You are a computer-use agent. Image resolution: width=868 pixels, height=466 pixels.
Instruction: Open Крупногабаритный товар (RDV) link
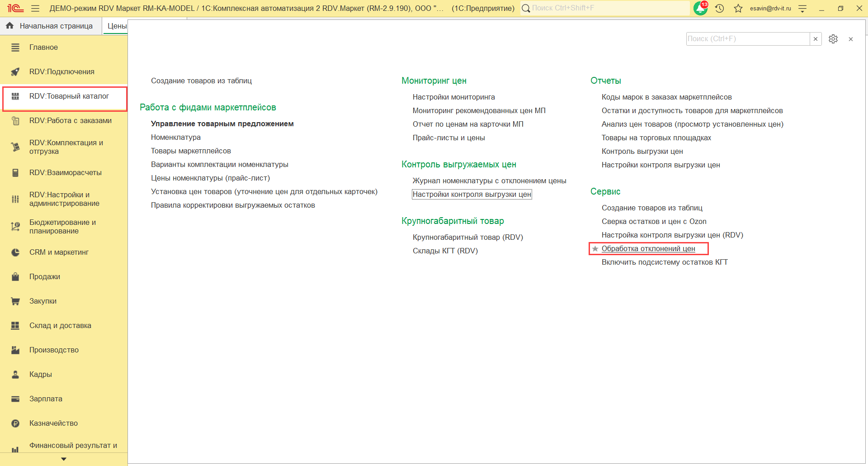(x=468, y=238)
